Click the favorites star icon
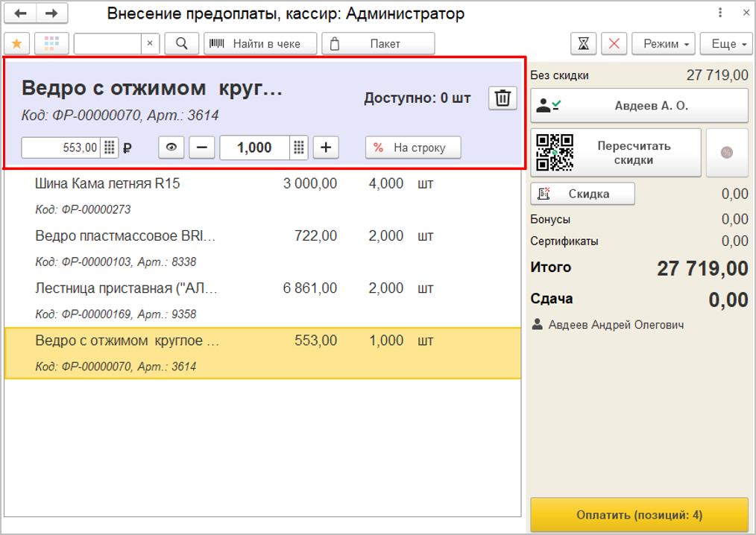The image size is (756, 535). 16,44
